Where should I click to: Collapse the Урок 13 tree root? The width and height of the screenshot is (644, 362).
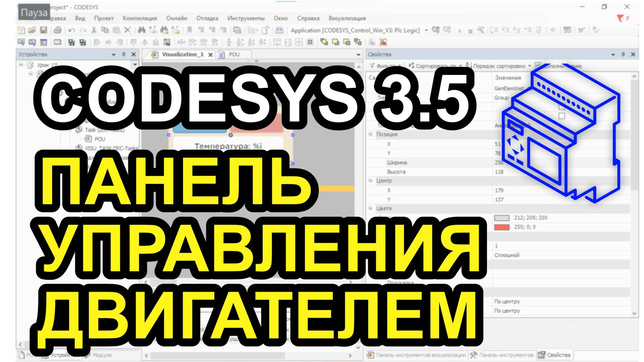pyautogui.click(x=21, y=64)
